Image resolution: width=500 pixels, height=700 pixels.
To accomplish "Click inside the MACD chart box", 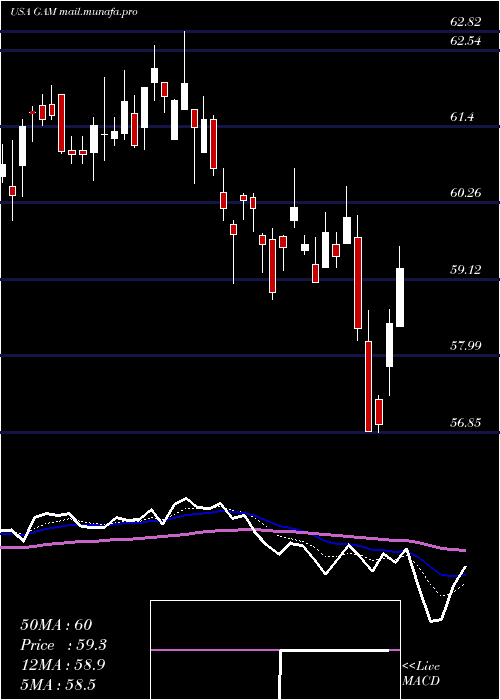I will [x=275, y=650].
